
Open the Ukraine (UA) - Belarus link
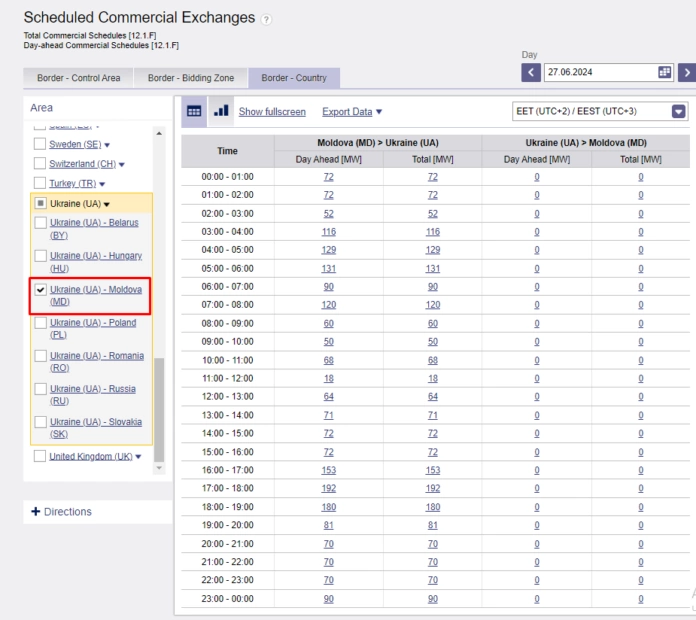click(x=94, y=229)
